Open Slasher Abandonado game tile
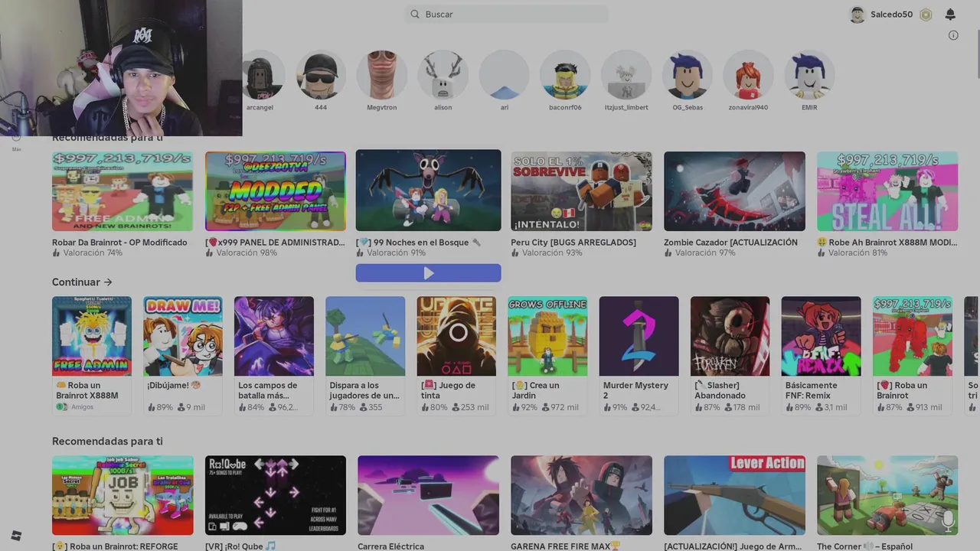The image size is (980, 551). pos(730,355)
